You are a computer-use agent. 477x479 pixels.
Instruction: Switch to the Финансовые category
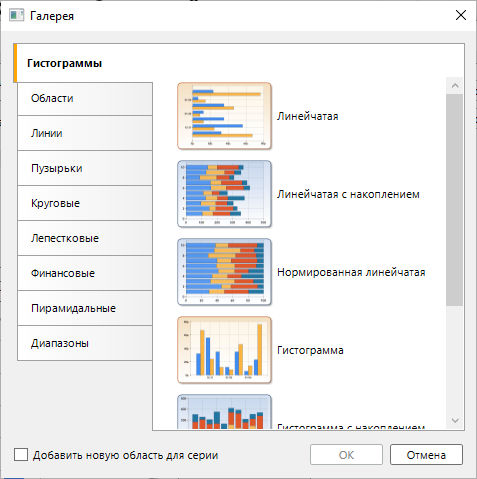coord(85,273)
